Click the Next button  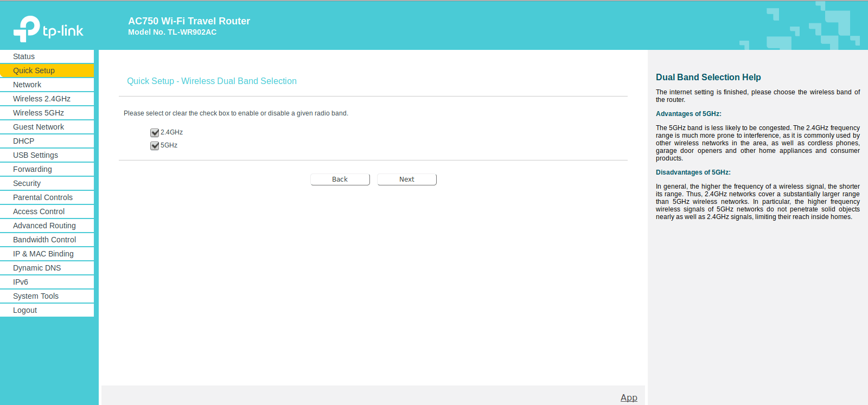pos(407,179)
